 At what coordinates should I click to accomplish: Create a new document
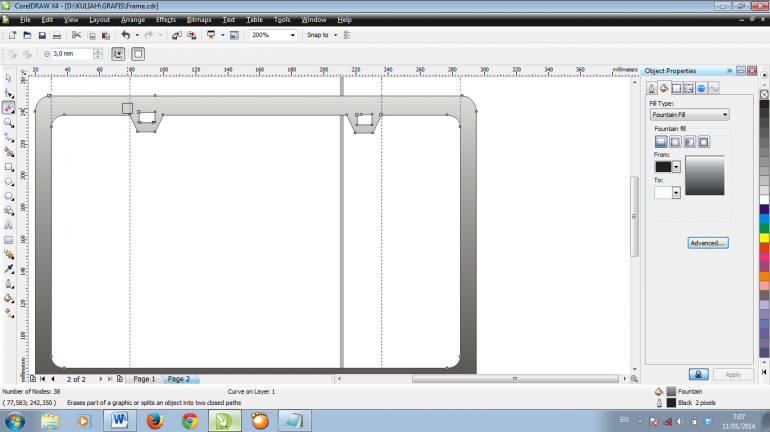tap(13, 35)
